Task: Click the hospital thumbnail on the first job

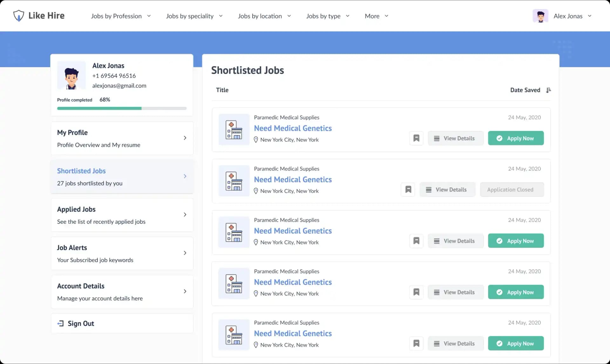Action: (x=234, y=129)
